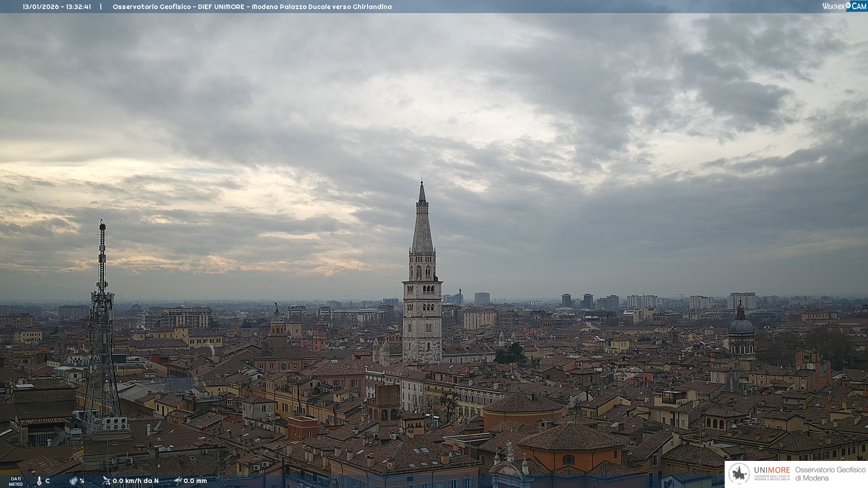Click the wind anemometer icon
The width and height of the screenshot is (868, 488).
pyautogui.click(x=106, y=481)
